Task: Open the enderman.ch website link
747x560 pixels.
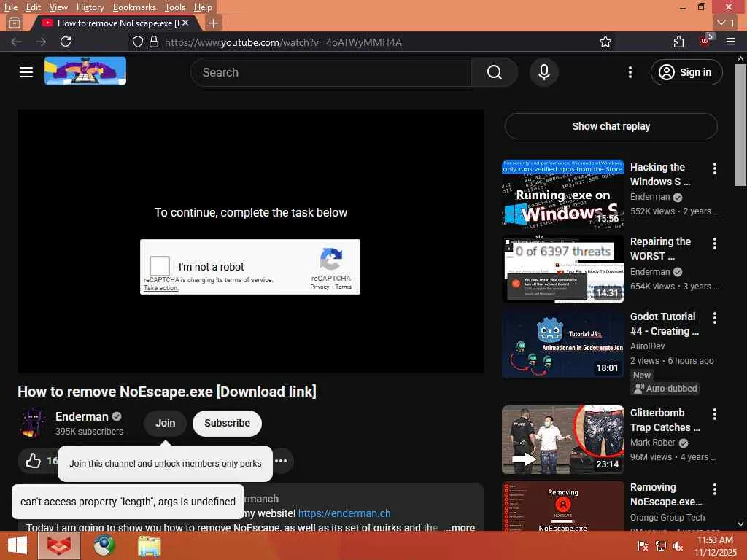Action: (344, 513)
